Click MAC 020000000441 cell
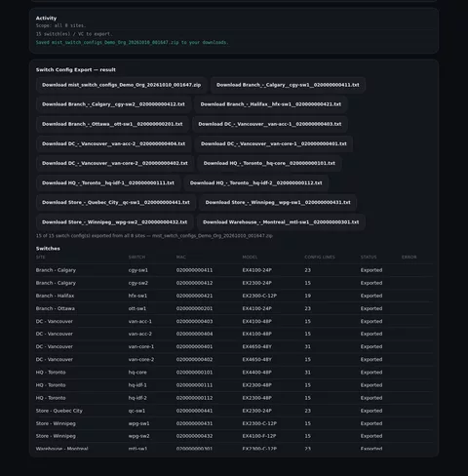 tap(194, 411)
